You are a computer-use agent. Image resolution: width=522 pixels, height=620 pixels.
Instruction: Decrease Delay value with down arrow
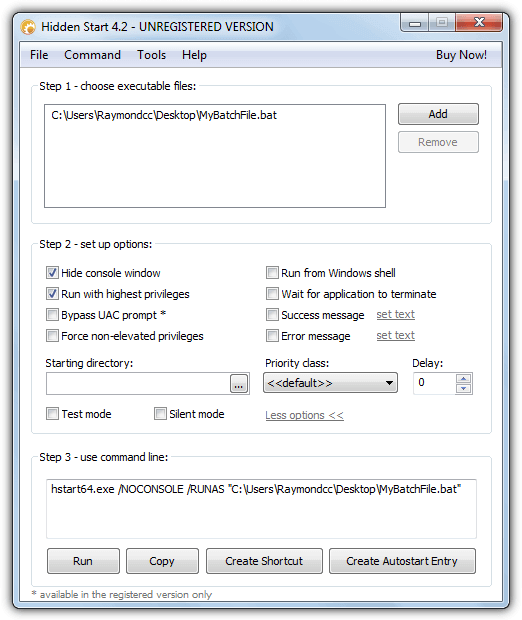(463, 388)
